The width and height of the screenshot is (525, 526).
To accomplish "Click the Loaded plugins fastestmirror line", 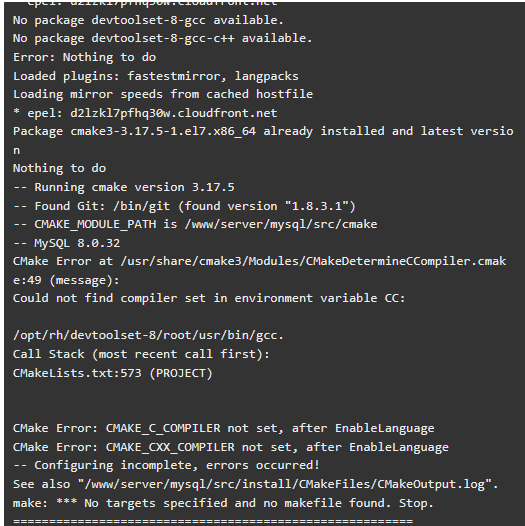I will click(156, 76).
